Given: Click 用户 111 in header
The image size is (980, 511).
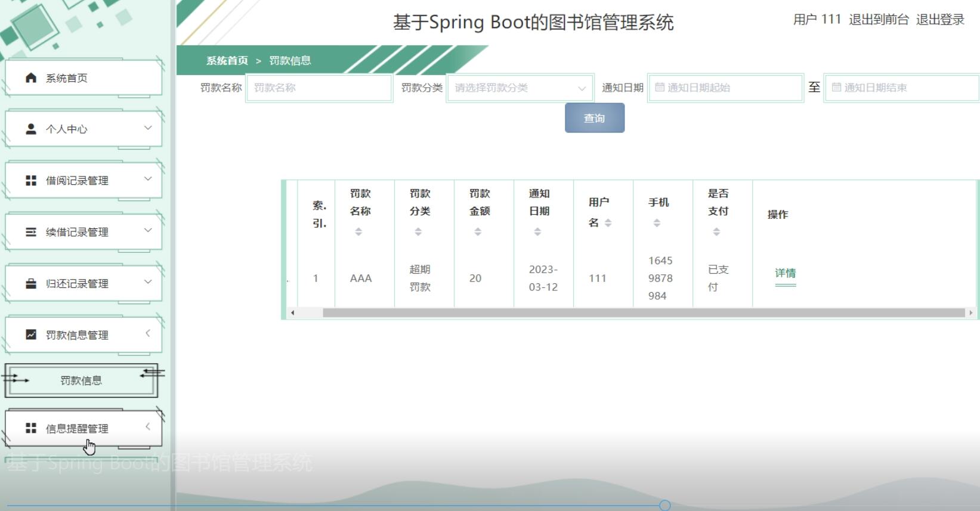Looking at the screenshot, I should coord(817,20).
